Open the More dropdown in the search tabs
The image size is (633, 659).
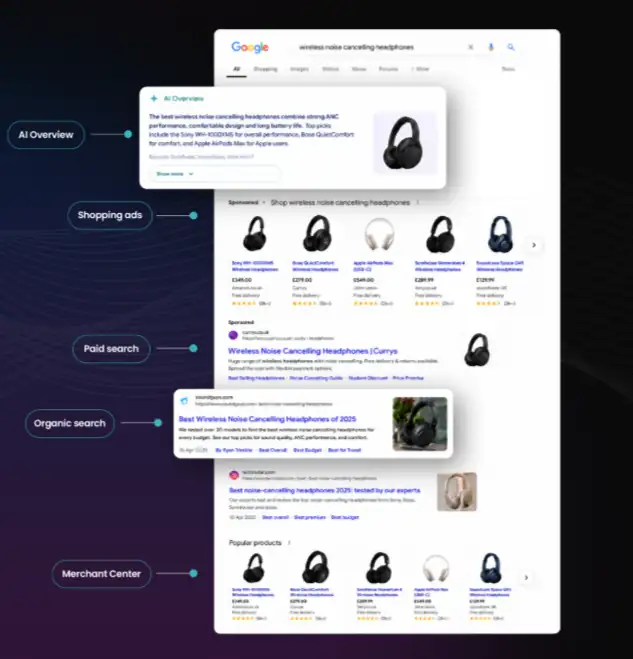(421, 69)
